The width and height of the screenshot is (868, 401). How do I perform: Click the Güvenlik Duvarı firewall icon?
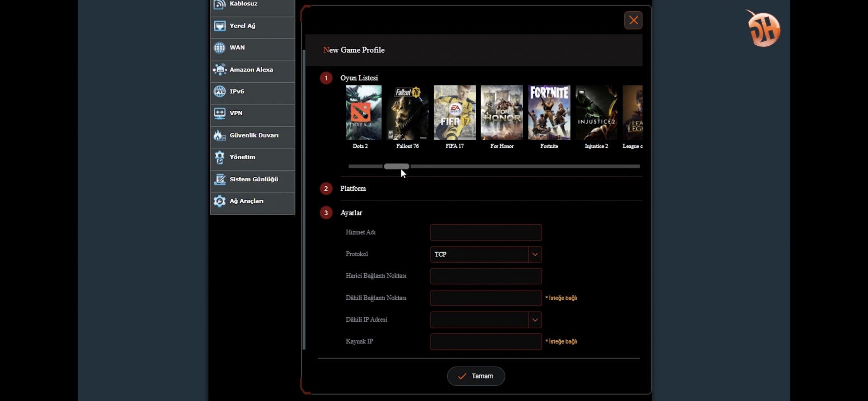click(220, 136)
